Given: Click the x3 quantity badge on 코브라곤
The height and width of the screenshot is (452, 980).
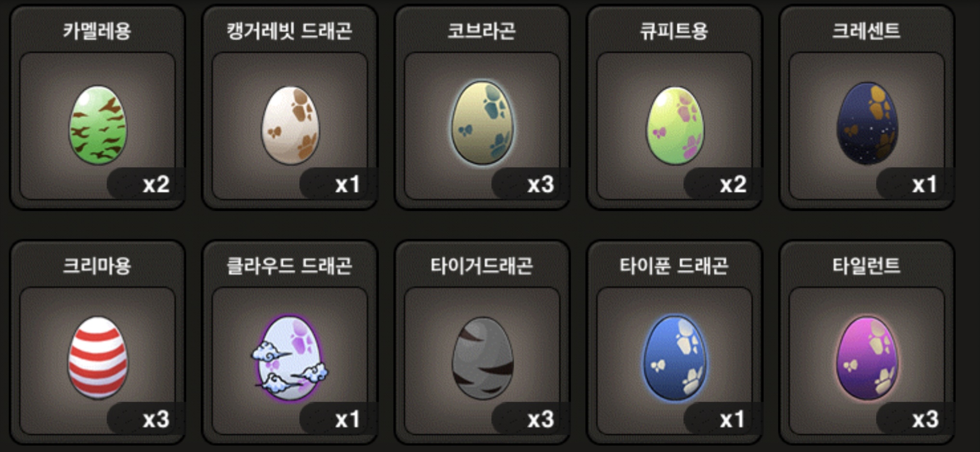Looking at the screenshot, I should 540,184.
